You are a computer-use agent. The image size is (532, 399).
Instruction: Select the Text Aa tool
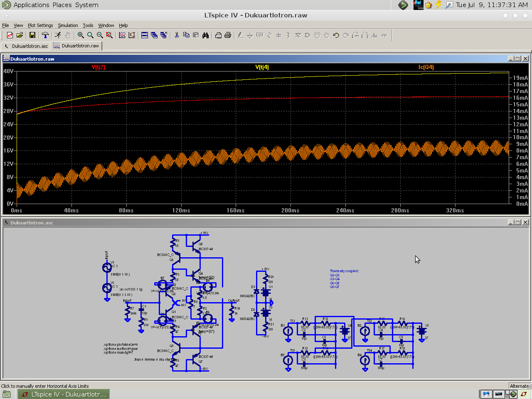[x=374, y=35]
